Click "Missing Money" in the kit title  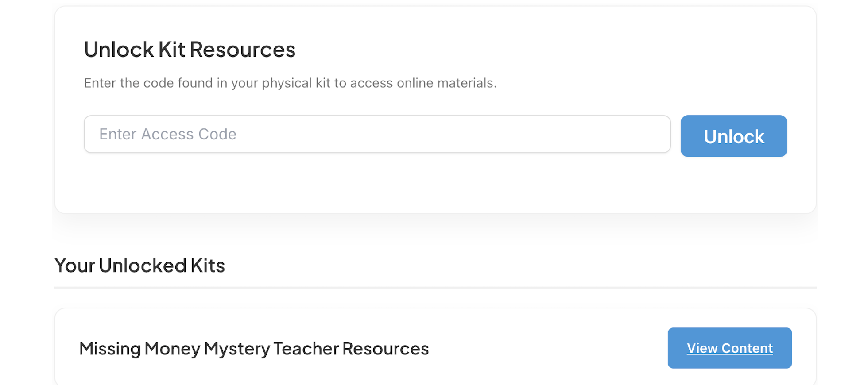tap(140, 349)
